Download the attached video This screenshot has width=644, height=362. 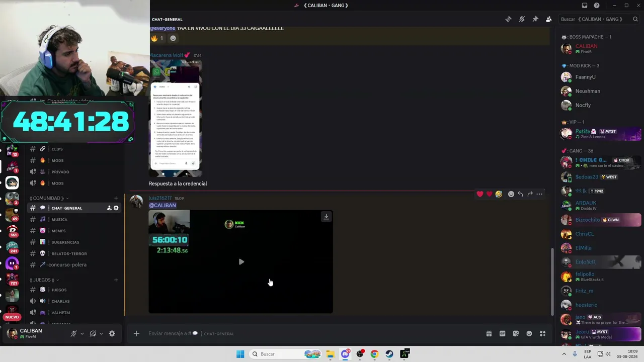pos(326,217)
